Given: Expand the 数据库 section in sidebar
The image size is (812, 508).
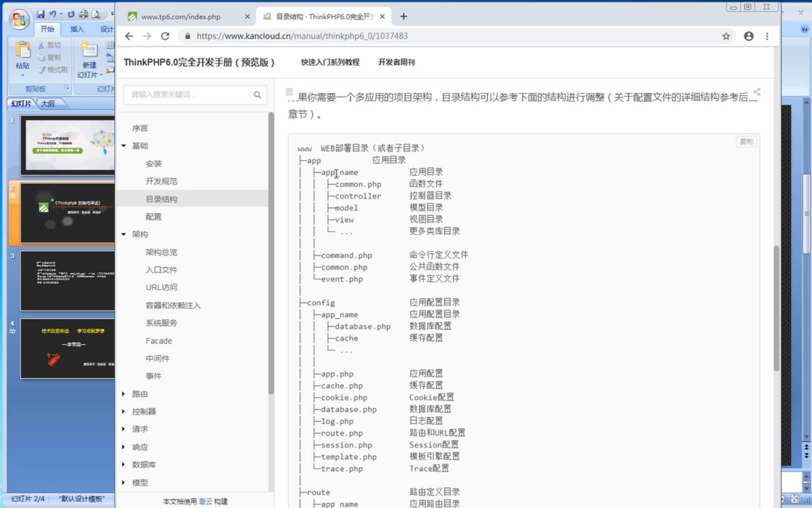Looking at the screenshot, I should [124, 464].
